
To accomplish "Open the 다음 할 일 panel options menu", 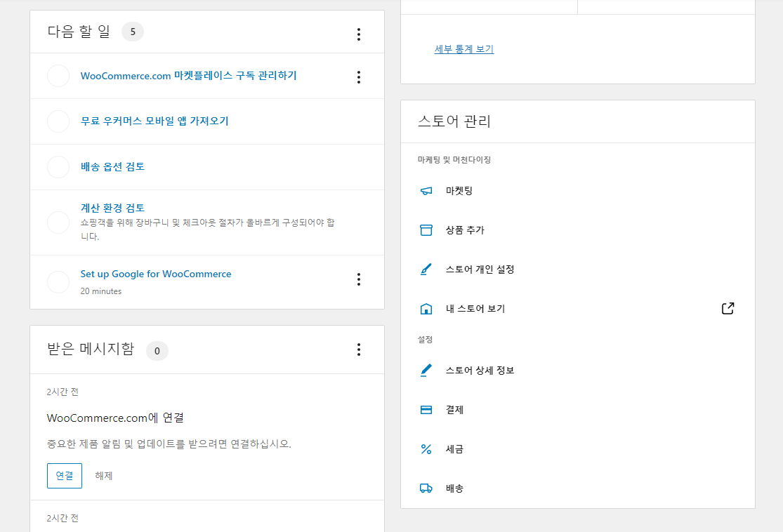I will 359,34.
